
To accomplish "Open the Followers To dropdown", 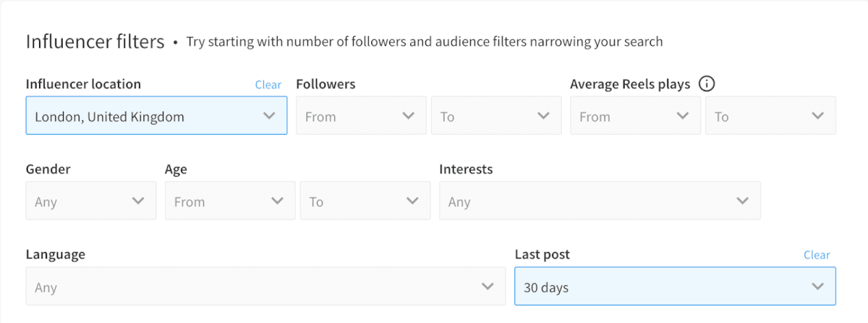I will coord(495,116).
